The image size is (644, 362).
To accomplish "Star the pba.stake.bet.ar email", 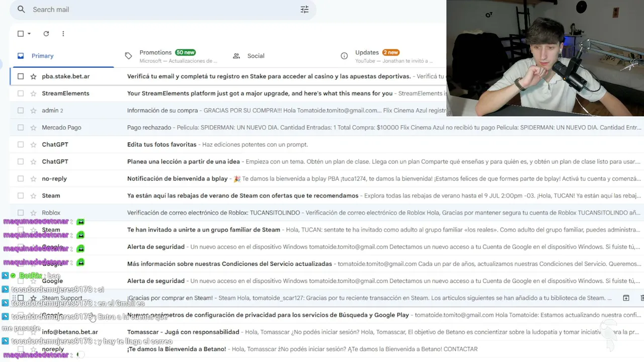I will [x=33, y=76].
